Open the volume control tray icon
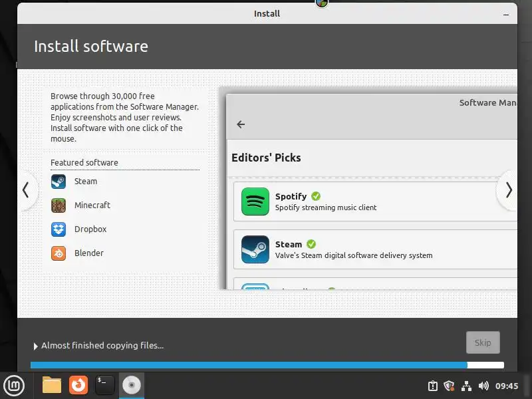The height and width of the screenshot is (399, 532). click(x=483, y=386)
